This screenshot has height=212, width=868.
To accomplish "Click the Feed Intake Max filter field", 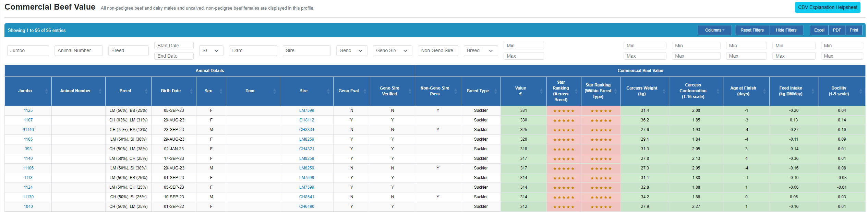I will point(794,56).
